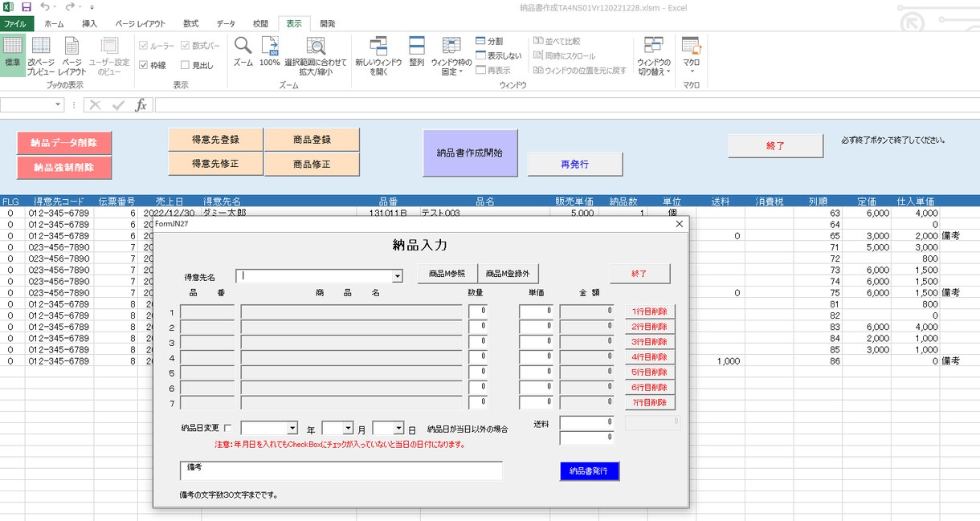
Task: Click the 1行目削除 button
Action: click(x=651, y=311)
